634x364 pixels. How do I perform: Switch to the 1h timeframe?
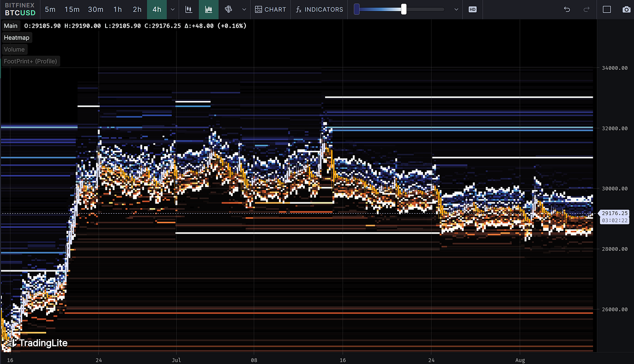(x=118, y=9)
